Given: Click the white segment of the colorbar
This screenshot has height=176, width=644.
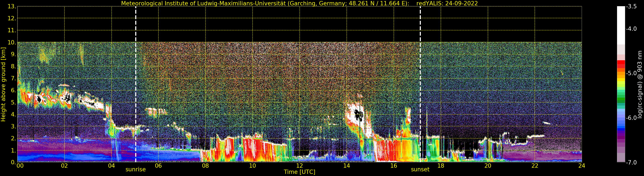Looking at the screenshot, I should 621,25.
